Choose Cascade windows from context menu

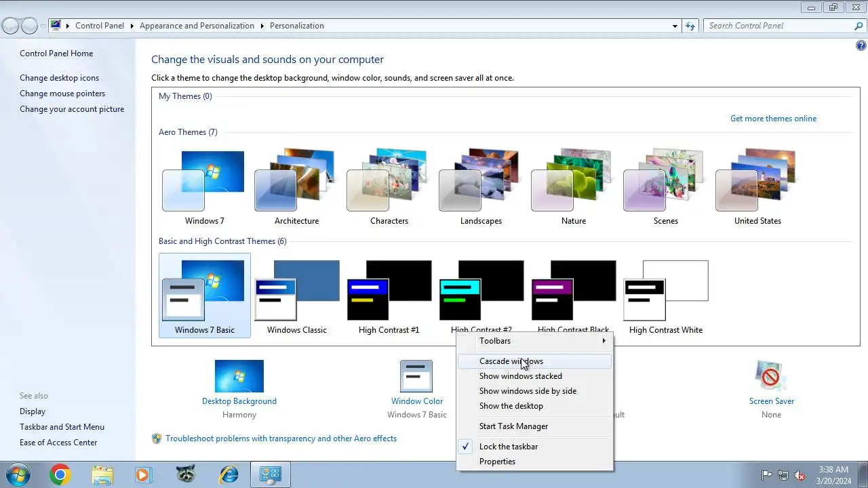point(535,361)
